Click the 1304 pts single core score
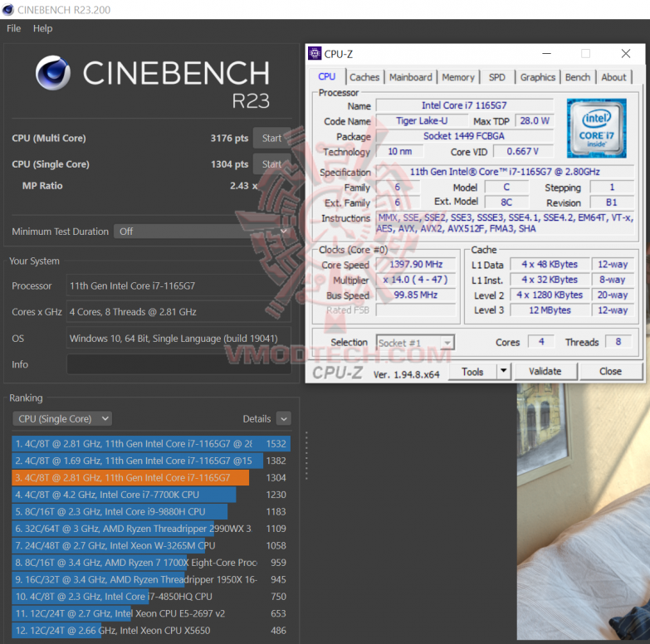The image size is (650, 644). pos(229,164)
